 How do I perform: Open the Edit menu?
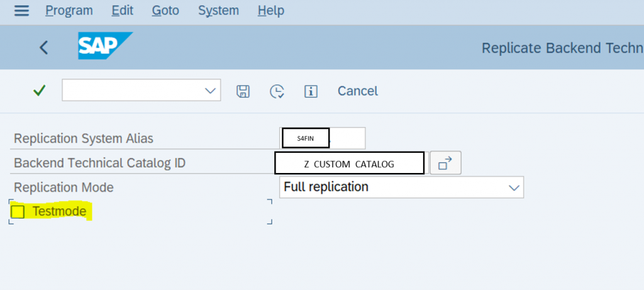[123, 11]
